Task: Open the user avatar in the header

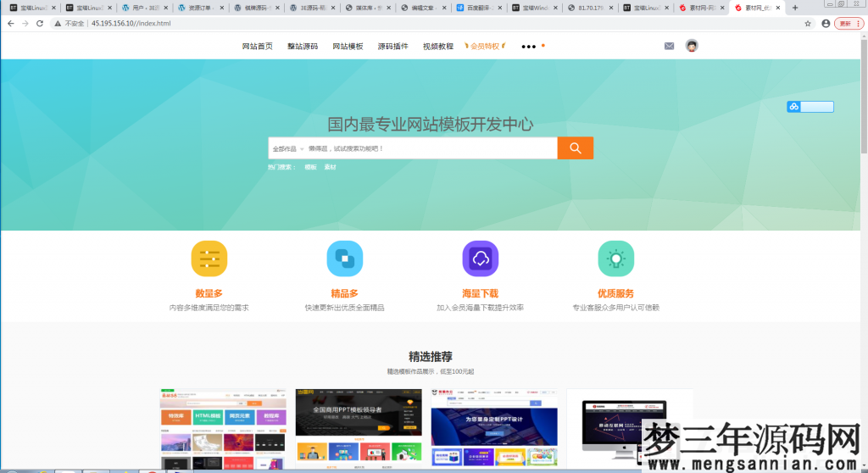Action: 692,46
